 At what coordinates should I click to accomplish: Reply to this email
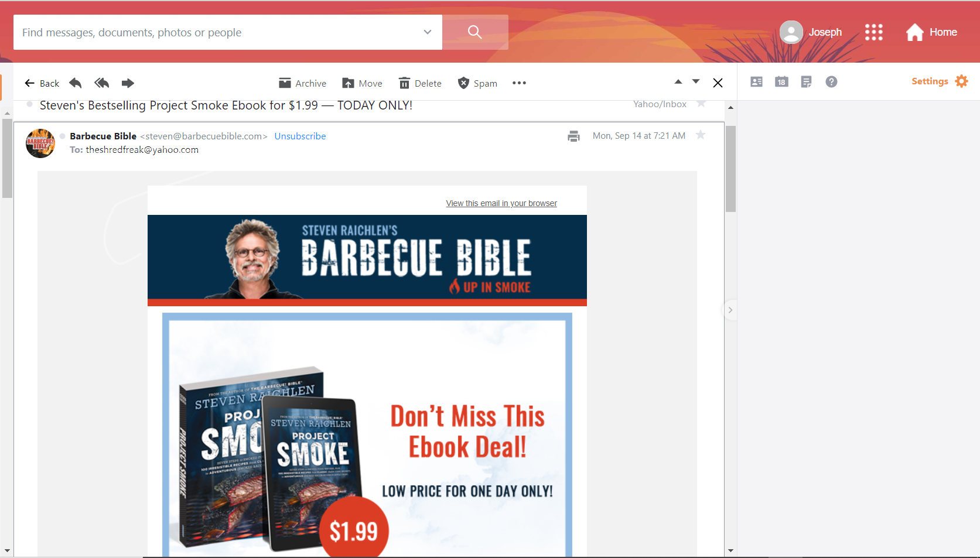click(x=76, y=83)
